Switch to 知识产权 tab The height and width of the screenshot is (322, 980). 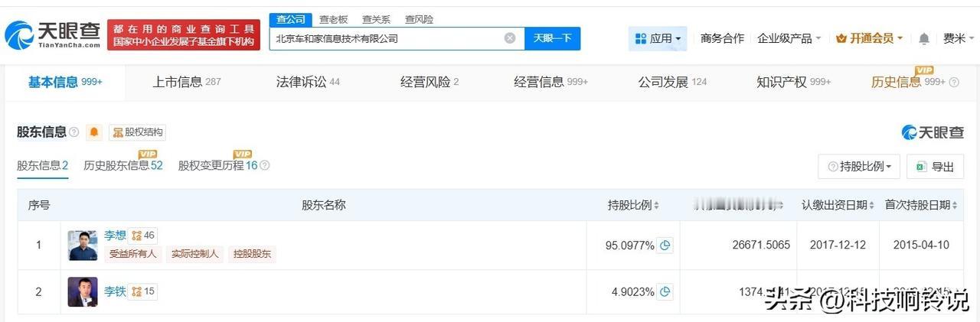pyautogui.click(x=794, y=82)
